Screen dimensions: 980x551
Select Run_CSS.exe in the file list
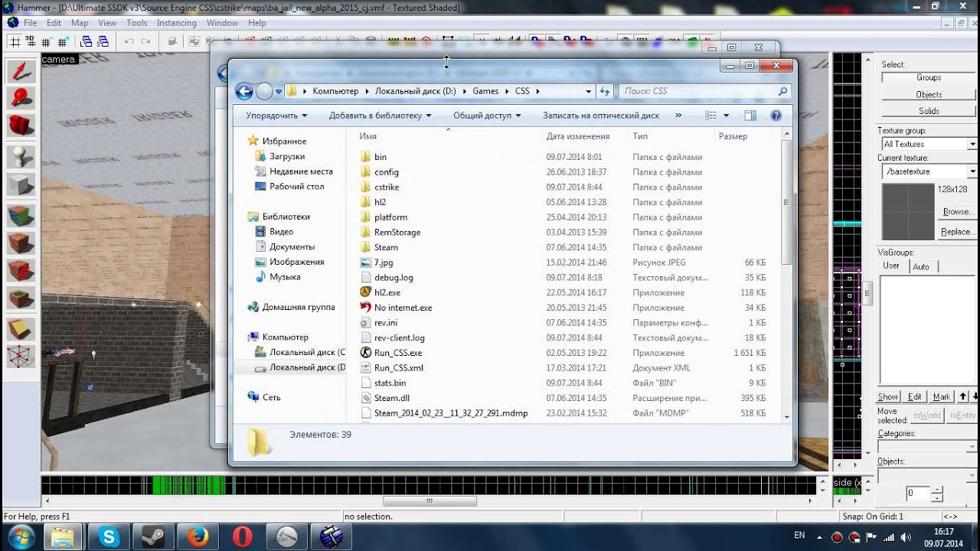[x=397, y=353]
